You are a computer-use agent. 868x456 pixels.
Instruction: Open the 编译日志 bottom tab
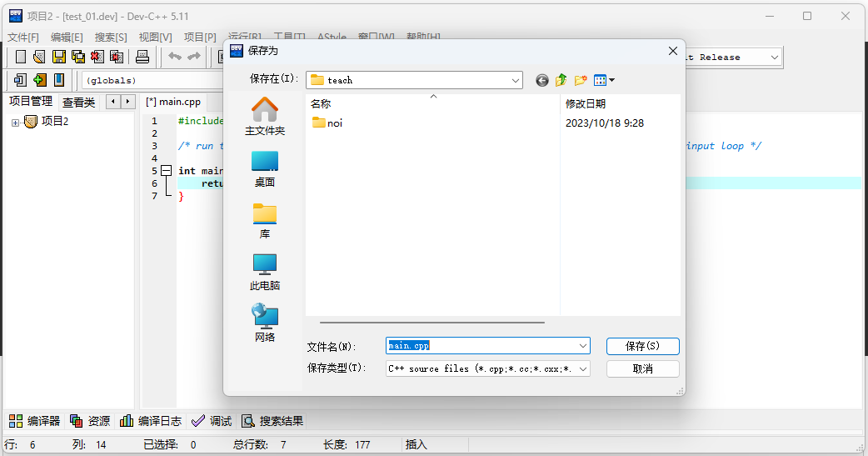point(151,421)
